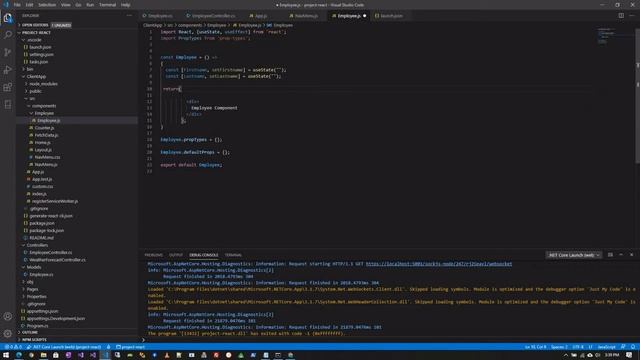This screenshot has width=640, height=360.
Task: Click the .NET Core Launch status bar item
Action: click(64, 347)
